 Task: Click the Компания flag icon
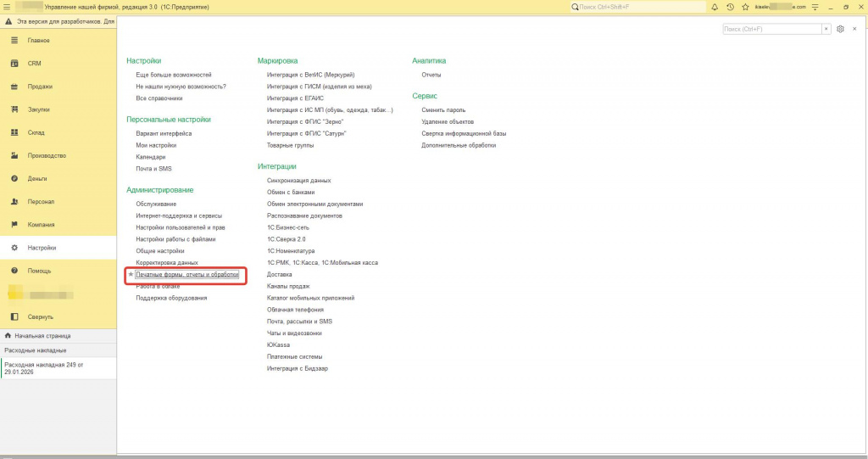tap(14, 225)
